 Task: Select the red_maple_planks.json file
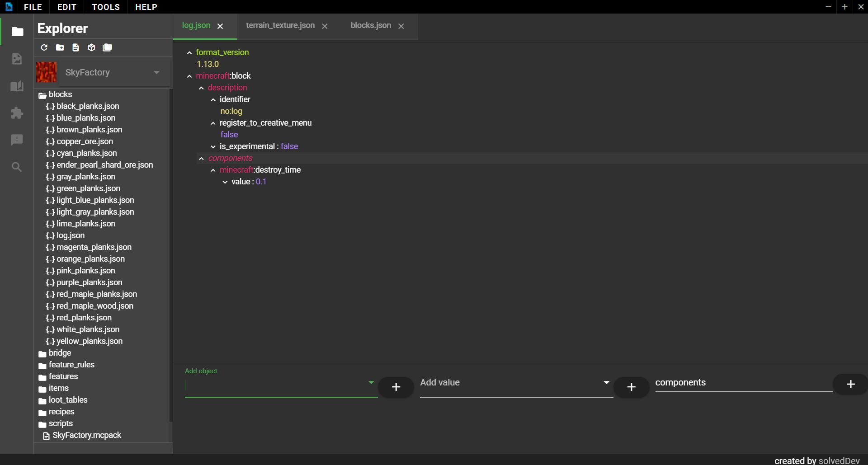click(x=97, y=294)
